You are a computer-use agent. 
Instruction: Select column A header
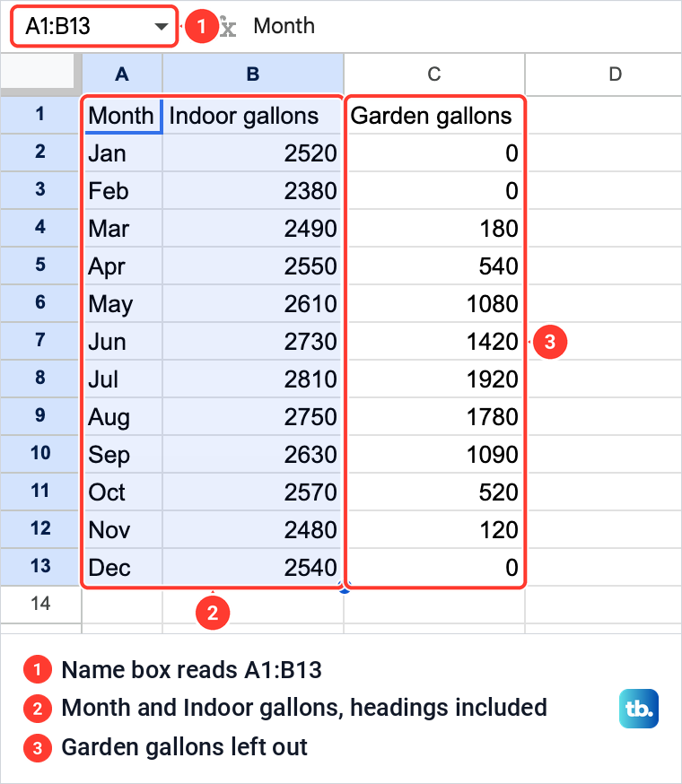[122, 74]
